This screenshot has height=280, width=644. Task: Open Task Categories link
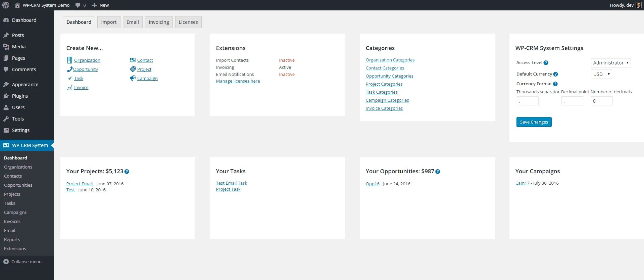(382, 92)
